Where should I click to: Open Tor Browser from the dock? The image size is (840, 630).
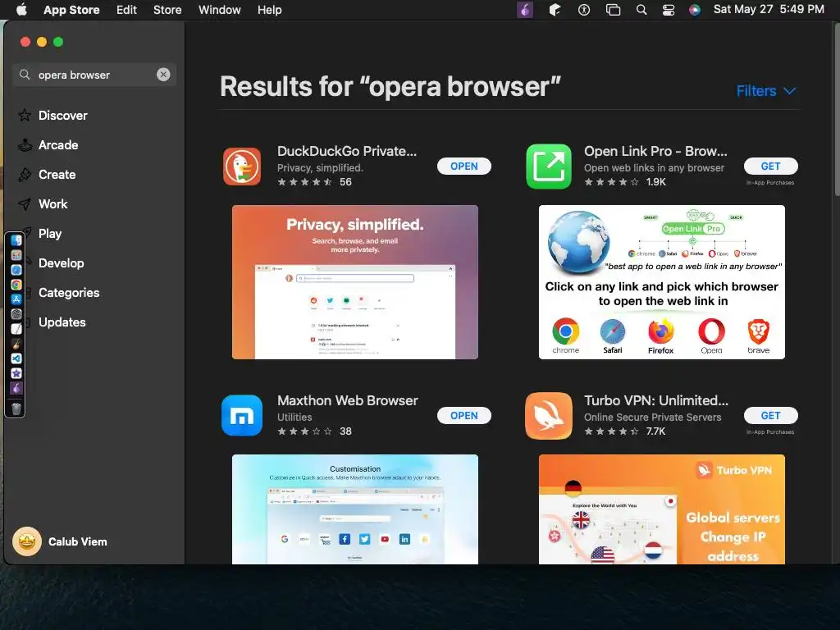point(16,388)
